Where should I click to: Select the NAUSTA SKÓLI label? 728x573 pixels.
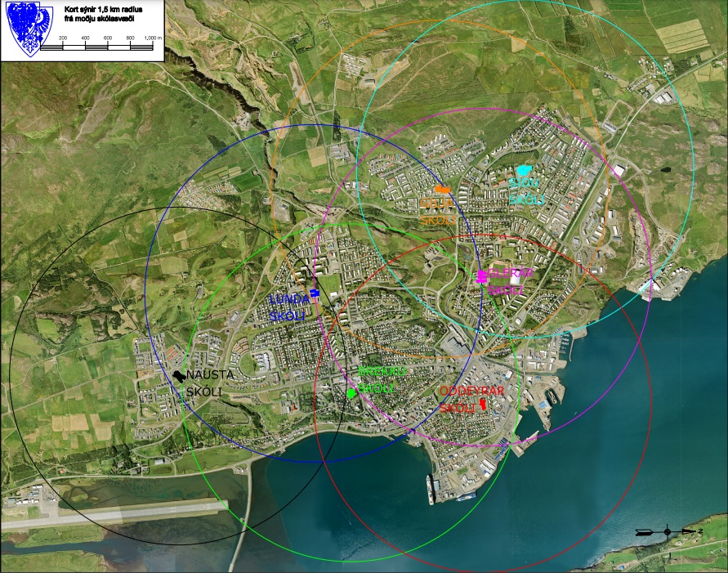(209, 383)
